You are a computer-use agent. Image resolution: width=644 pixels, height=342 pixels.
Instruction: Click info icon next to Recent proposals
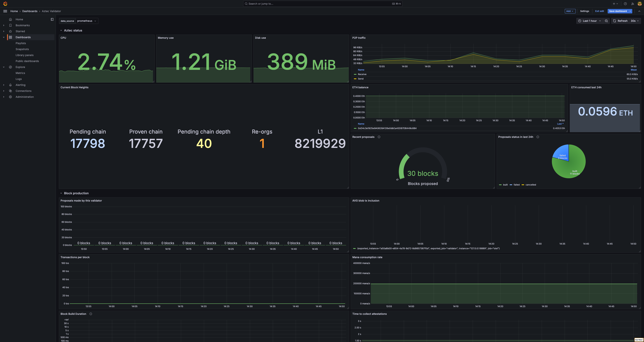point(379,137)
